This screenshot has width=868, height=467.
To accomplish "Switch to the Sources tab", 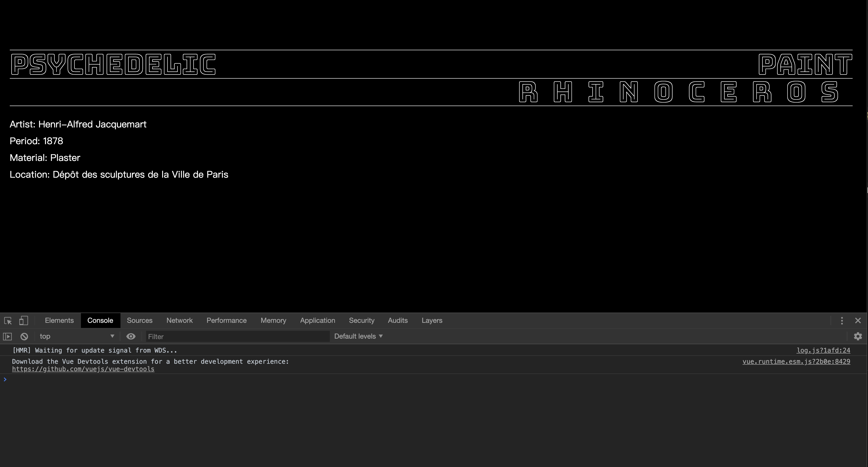I will point(140,320).
